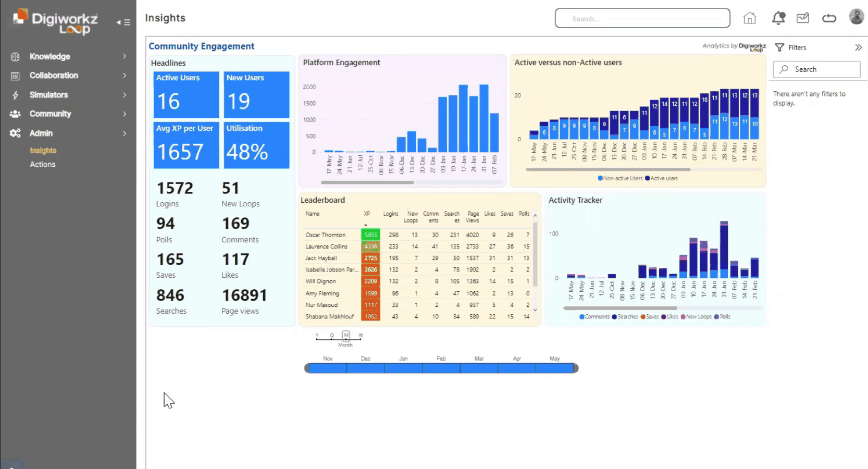
Task: Click the Collaboration calendar icon in sidebar
Action: tap(15, 76)
